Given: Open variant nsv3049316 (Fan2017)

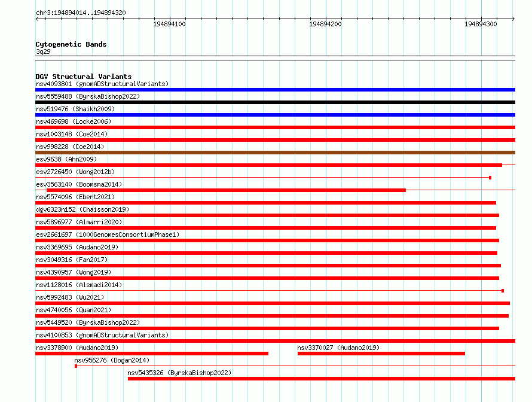Looking at the screenshot, I should click(72, 260).
